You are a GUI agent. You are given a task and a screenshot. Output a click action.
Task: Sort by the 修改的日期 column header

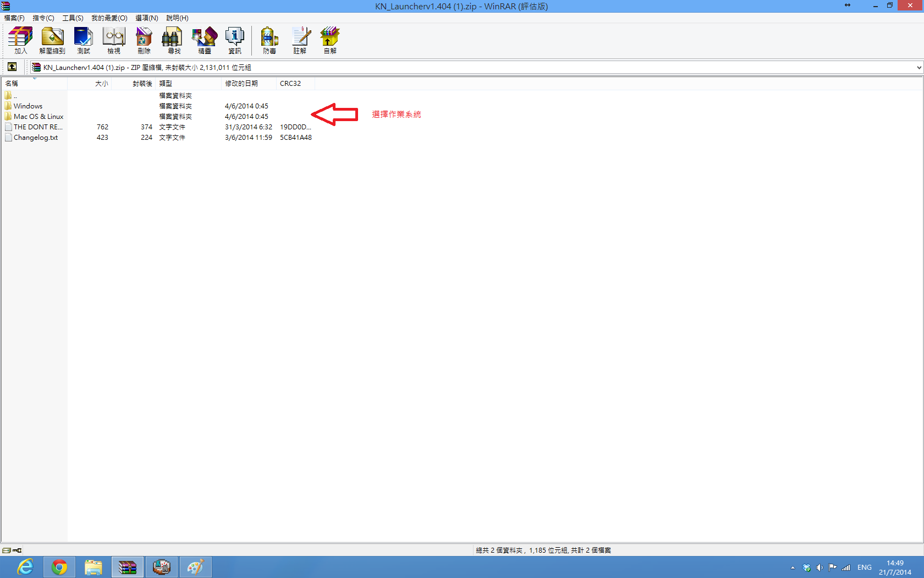[249, 84]
